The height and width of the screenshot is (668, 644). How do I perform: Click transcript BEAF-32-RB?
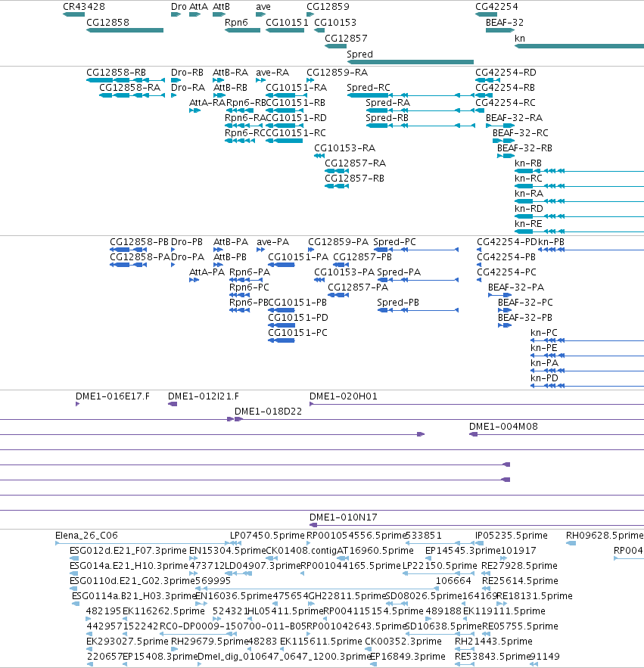pyautogui.click(x=506, y=156)
